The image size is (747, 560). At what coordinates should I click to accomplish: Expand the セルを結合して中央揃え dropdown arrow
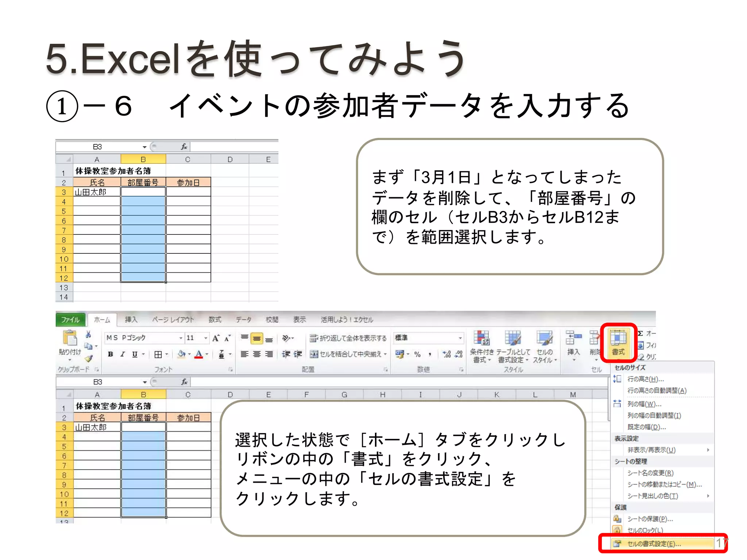pyautogui.click(x=385, y=354)
